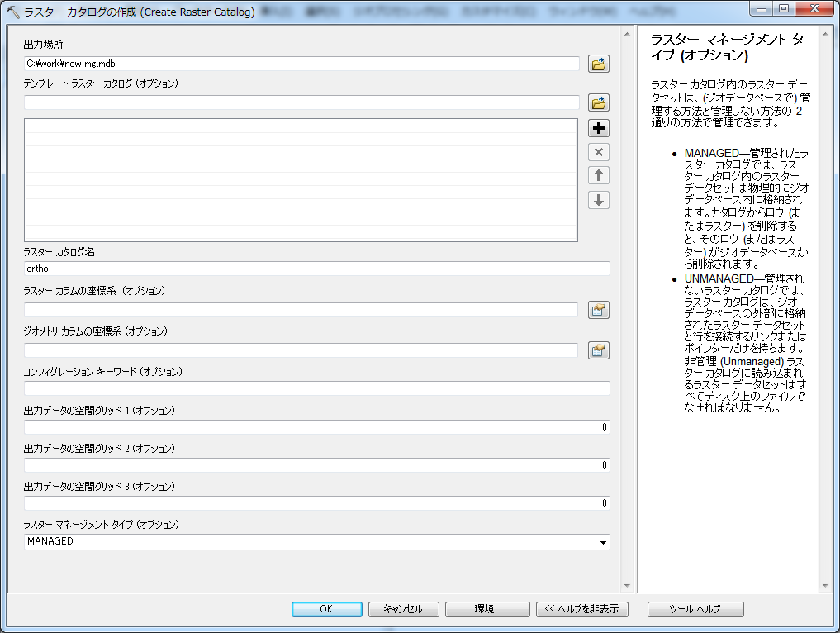This screenshot has height=633, width=840.
Task: Expand the ラスター マネージメント タイプ dropdown
Action: coord(604,543)
